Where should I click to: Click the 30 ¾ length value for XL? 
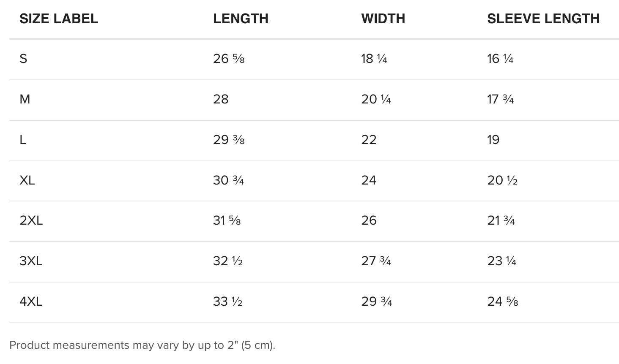tap(229, 180)
